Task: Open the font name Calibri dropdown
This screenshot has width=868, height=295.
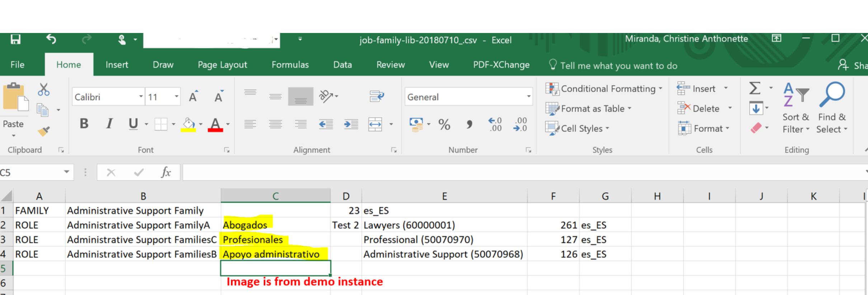Action: (141, 97)
